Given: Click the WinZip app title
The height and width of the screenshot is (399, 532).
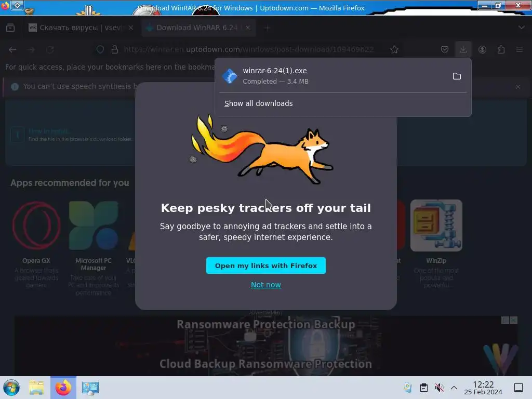Looking at the screenshot, I should [436, 261].
